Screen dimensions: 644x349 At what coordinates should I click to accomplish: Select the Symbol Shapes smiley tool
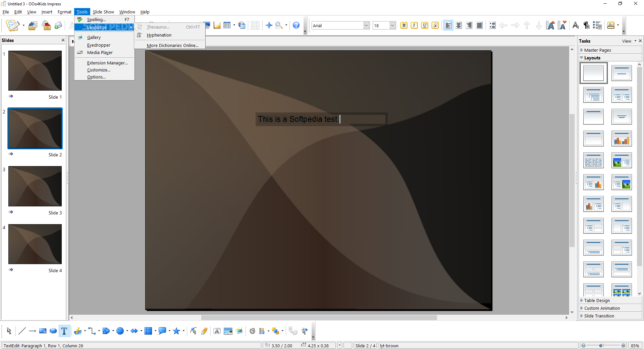[x=120, y=331]
